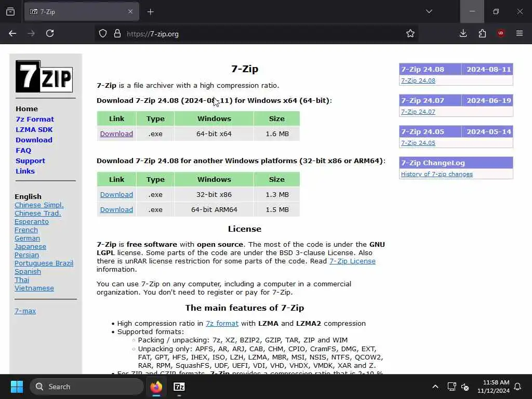This screenshot has height=399, width=532.
Task: Open the 7-max link
Action: 25,311
